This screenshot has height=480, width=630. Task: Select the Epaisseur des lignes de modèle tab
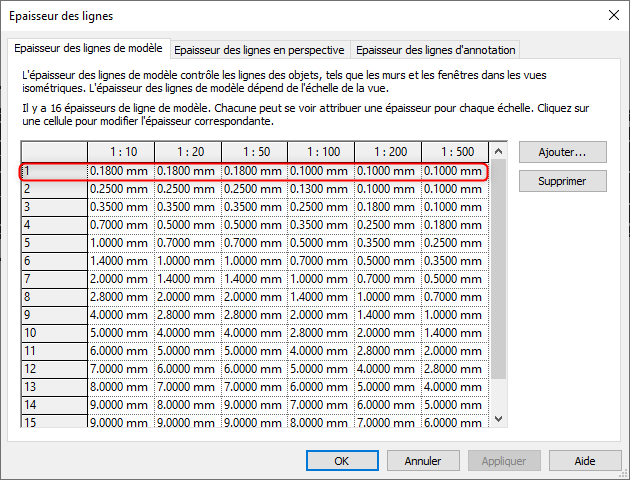[89, 49]
